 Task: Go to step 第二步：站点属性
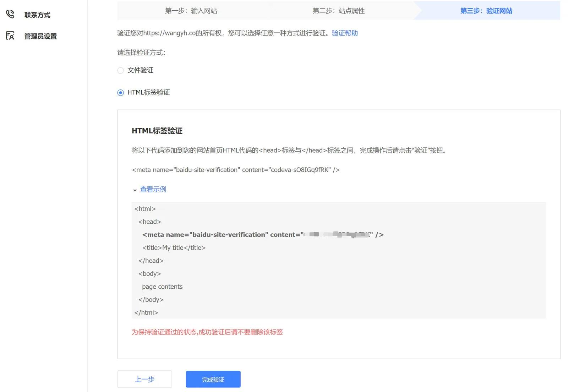pyautogui.click(x=338, y=11)
